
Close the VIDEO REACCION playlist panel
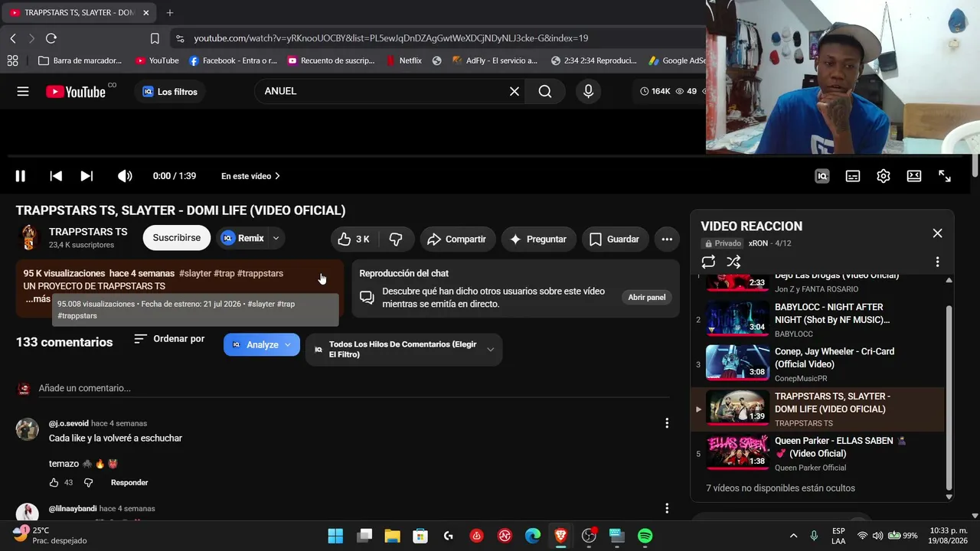click(x=937, y=233)
